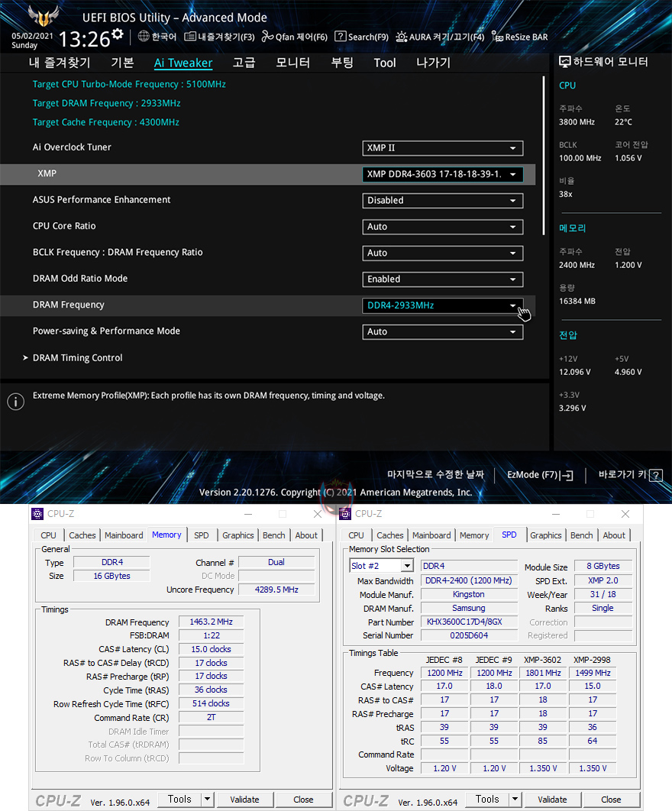The width and height of the screenshot is (672, 811).
Task: Click Close button in SPD CPU-Z window
Action: [x=611, y=800]
